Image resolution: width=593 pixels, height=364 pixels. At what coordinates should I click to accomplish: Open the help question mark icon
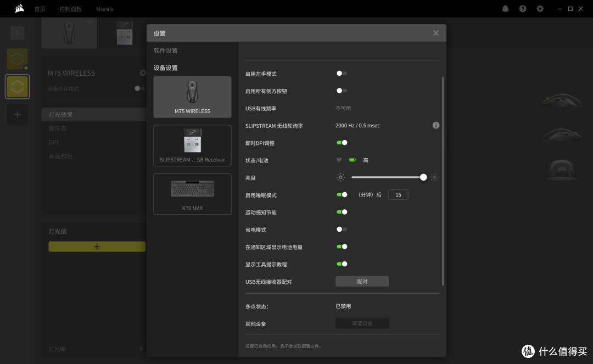click(523, 9)
